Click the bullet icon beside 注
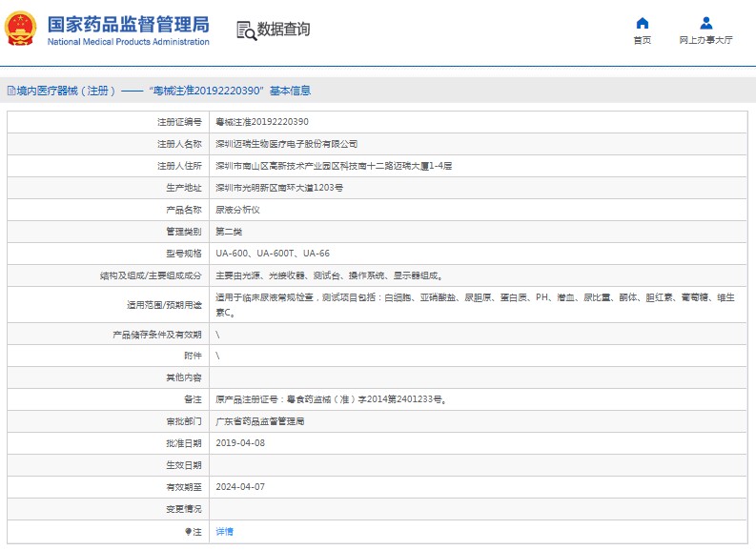This screenshot has width=756, height=550. point(187,532)
